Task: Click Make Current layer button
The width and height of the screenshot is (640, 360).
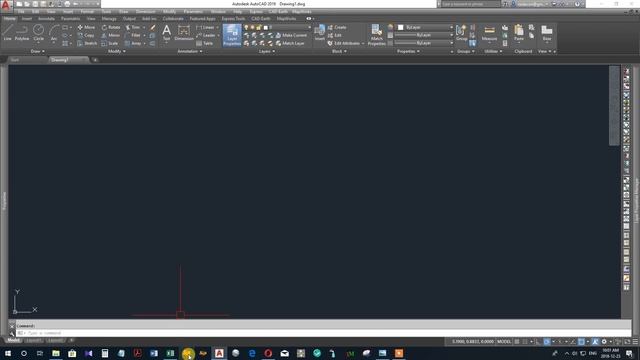Action: click(291, 36)
